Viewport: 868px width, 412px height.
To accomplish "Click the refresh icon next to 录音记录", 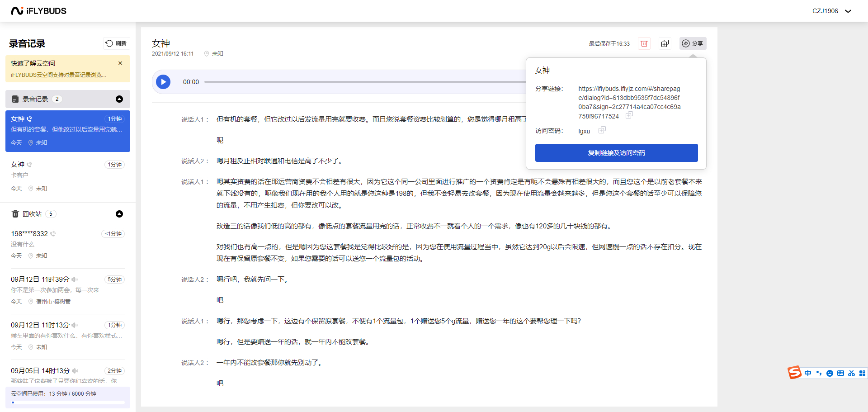I will click(108, 43).
